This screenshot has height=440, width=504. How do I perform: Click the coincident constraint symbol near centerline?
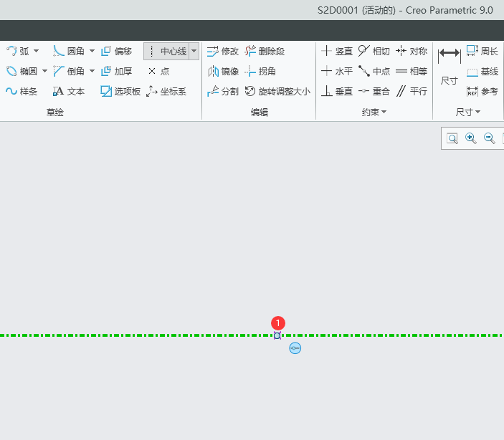(295, 348)
